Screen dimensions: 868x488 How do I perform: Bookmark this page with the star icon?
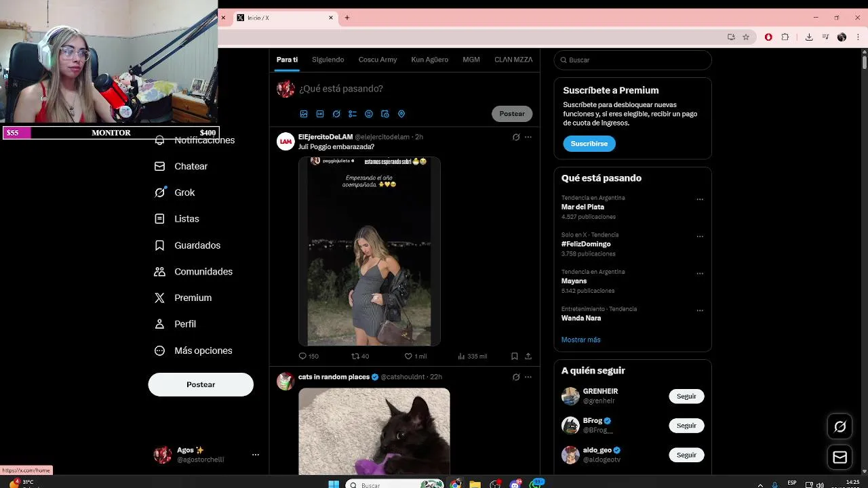pos(746,37)
